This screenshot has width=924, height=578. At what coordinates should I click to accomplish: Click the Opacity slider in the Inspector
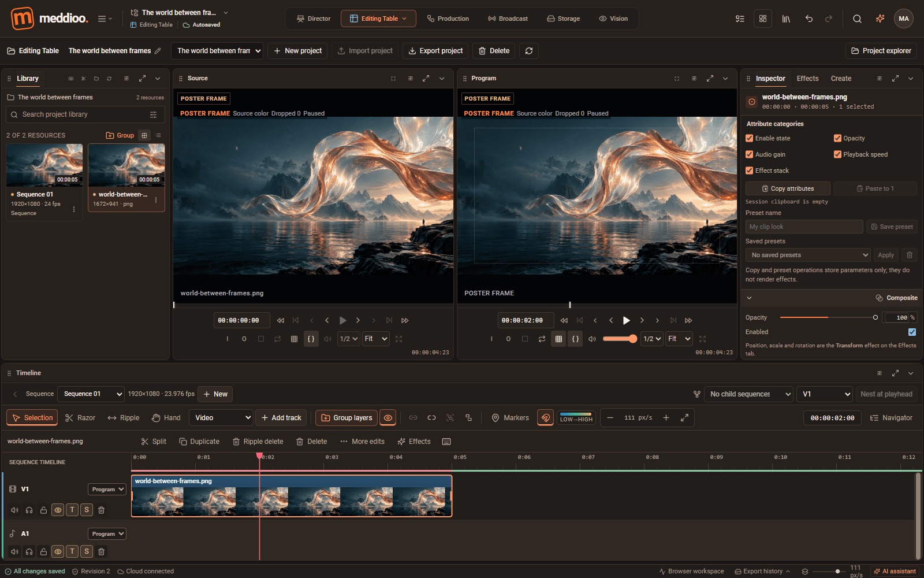[829, 317]
